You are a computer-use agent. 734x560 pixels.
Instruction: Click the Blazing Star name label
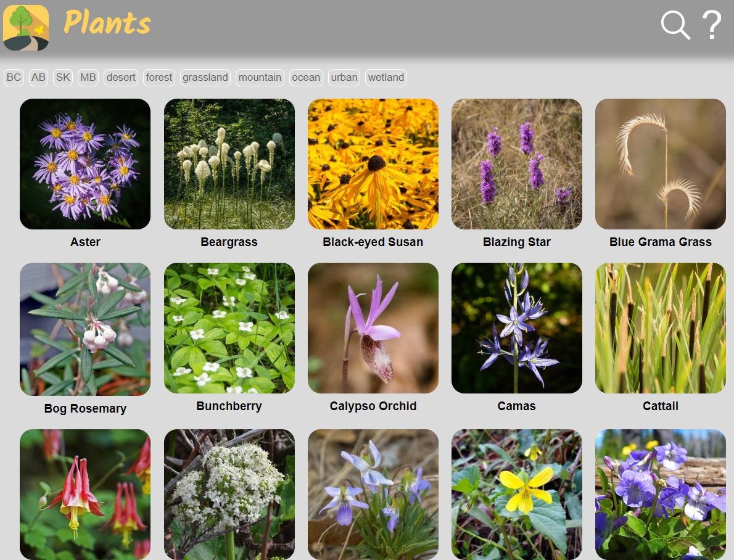tap(517, 242)
